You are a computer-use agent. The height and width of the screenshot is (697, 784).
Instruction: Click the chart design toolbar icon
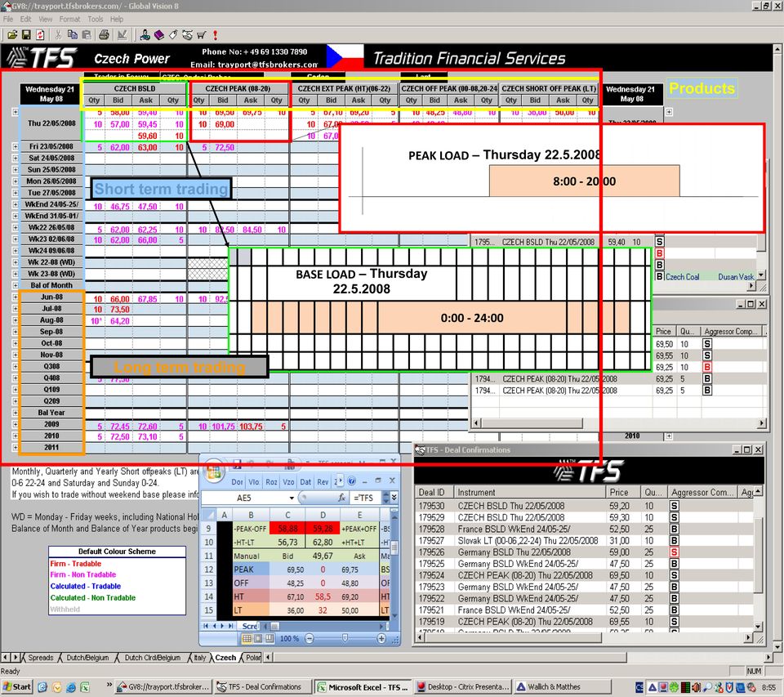122,35
